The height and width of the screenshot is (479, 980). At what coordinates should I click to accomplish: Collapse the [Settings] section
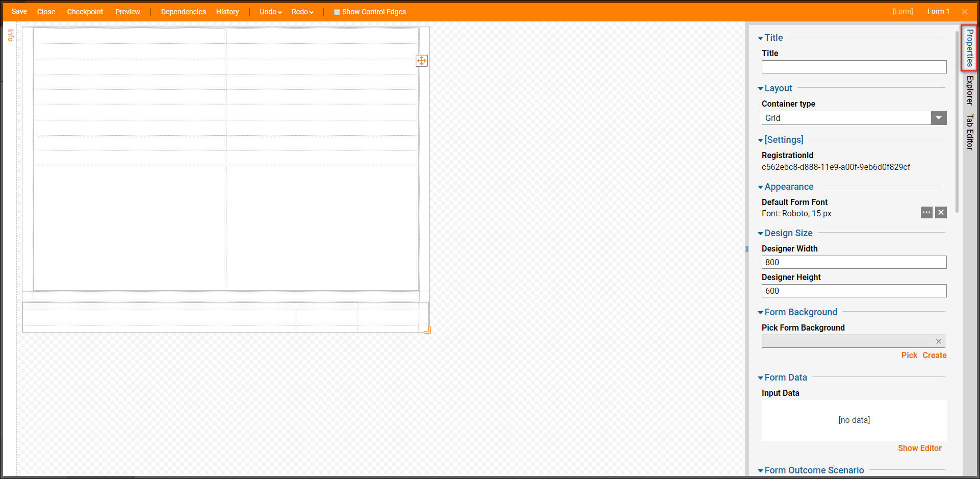coord(760,140)
